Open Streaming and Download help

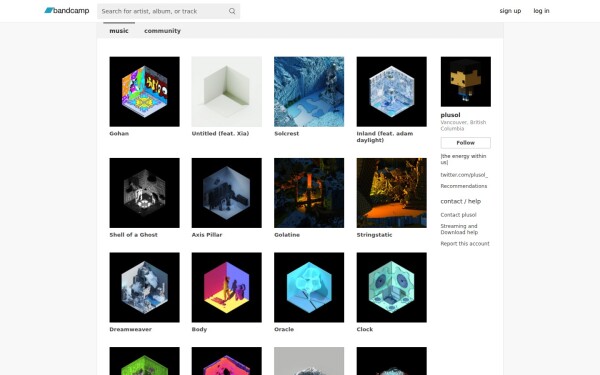click(x=459, y=229)
